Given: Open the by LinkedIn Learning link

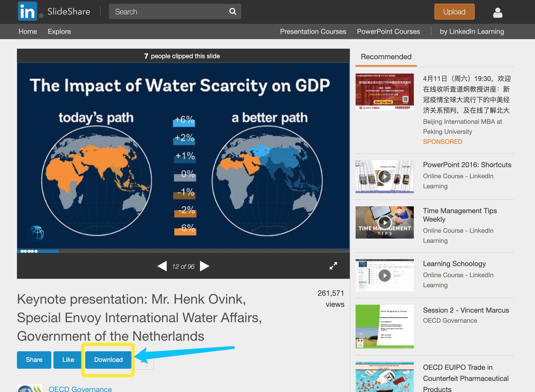Looking at the screenshot, I should [x=472, y=31].
